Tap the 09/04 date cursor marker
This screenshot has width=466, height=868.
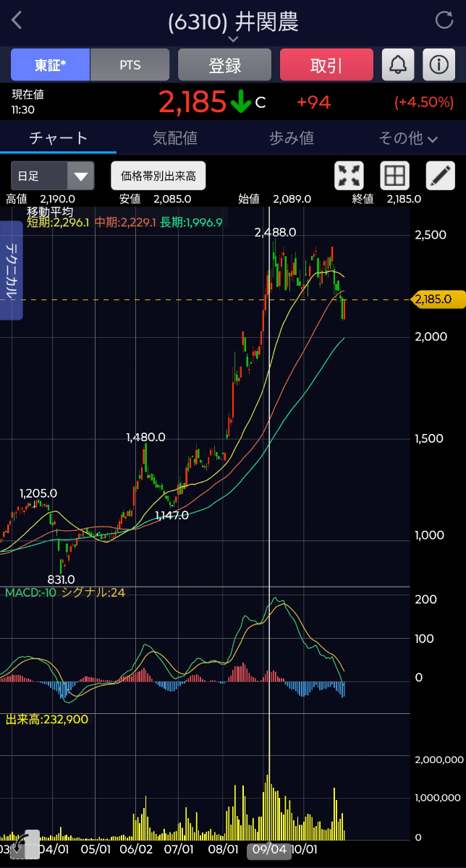click(269, 851)
